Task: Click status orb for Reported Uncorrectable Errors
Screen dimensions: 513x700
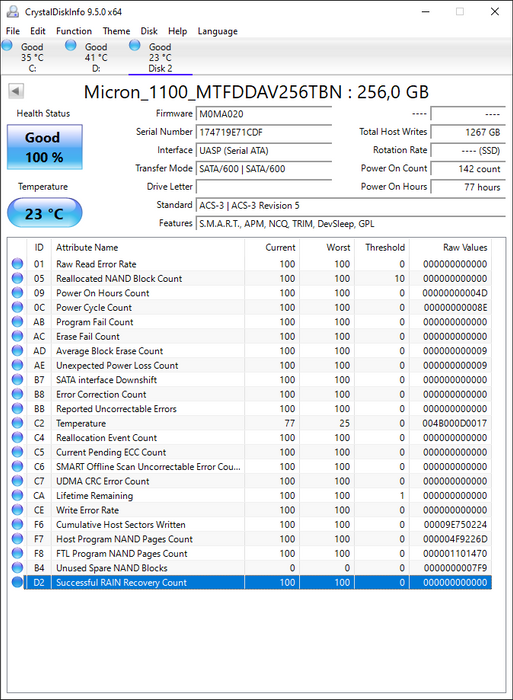Action: point(17,408)
